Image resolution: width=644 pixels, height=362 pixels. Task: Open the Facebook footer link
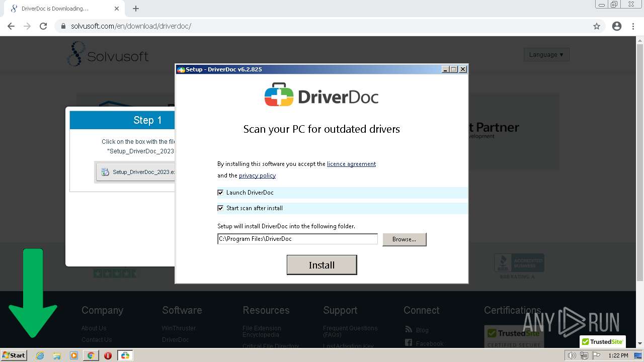430,343
